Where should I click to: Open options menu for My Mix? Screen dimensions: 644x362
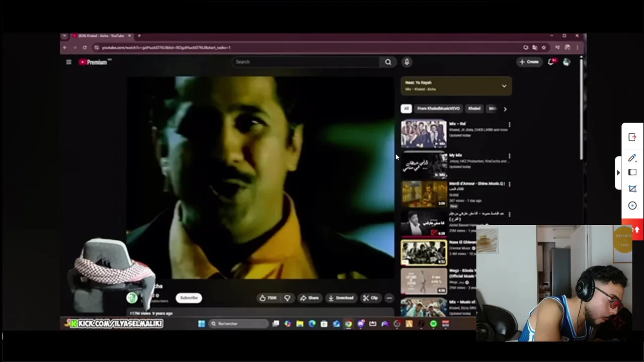click(x=509, y=156)
